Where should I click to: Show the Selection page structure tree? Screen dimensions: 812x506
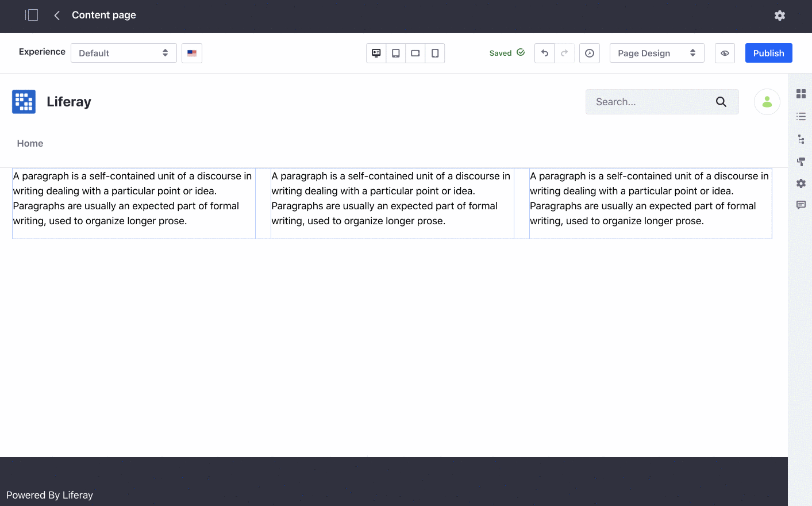pos(801,139)
